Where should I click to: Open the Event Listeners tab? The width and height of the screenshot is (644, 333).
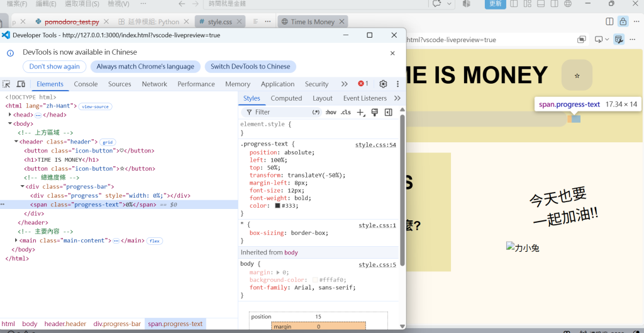365,98
